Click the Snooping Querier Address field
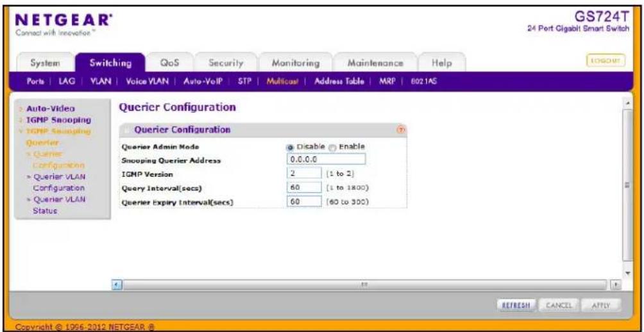This screenshot has width=644, height=332. tap(326, 159)
